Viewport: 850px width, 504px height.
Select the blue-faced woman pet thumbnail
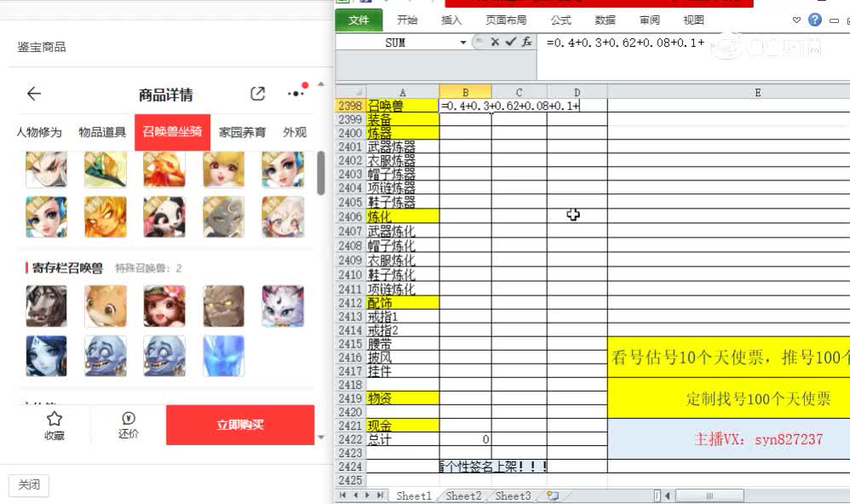[x=46, y=356]
